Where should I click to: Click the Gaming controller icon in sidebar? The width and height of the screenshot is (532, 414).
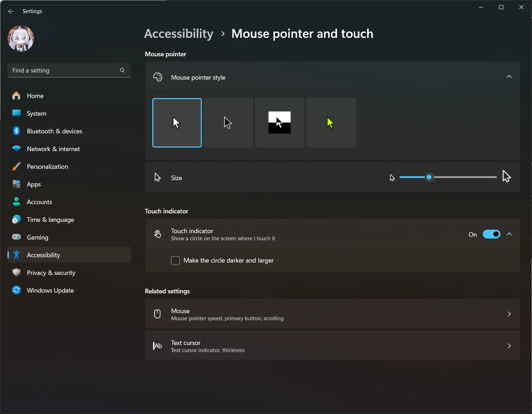click(16, 237)
